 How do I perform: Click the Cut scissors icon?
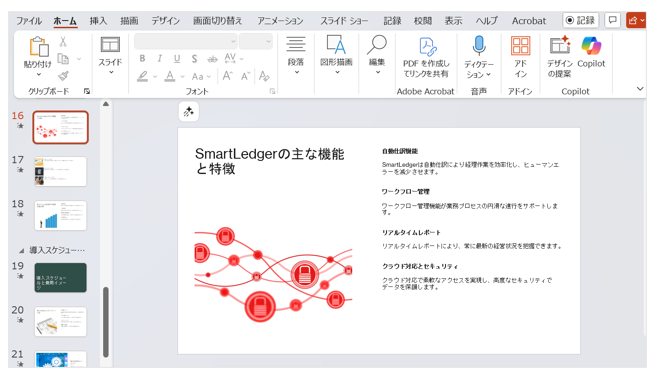63,42
